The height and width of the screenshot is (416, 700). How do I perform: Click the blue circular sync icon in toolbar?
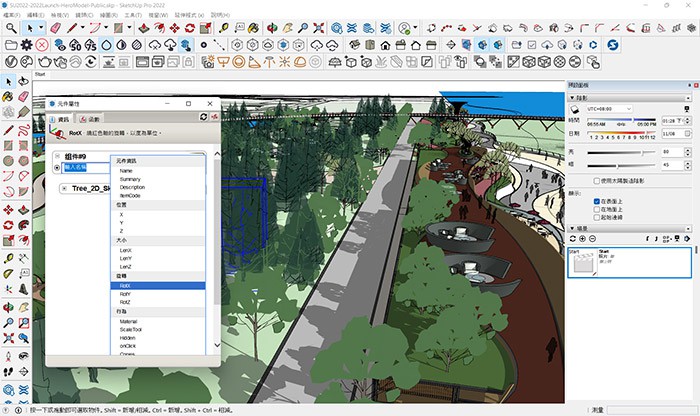[613, 45]
